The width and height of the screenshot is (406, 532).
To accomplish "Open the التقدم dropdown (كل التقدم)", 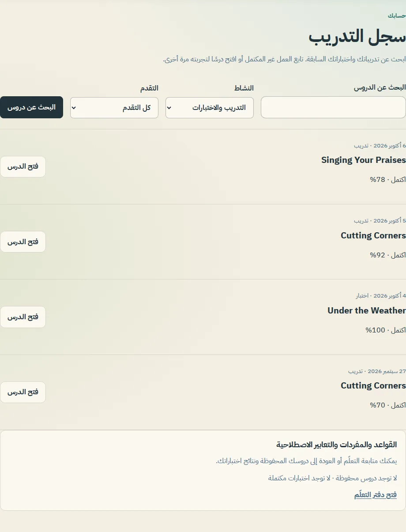I will pyautogui.click(x=114, y=108).
